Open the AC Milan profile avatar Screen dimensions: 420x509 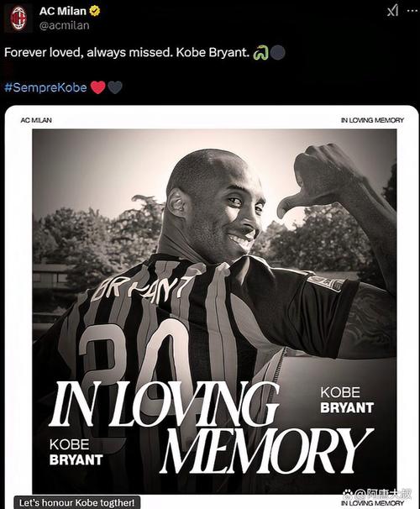tap(18, 18)
